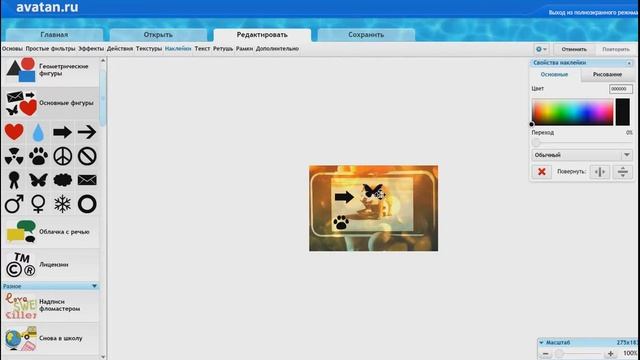Flip the sticker horizontally
This screenshot has height=360, width=640.
pyautogui.click(x=600, y=172)
